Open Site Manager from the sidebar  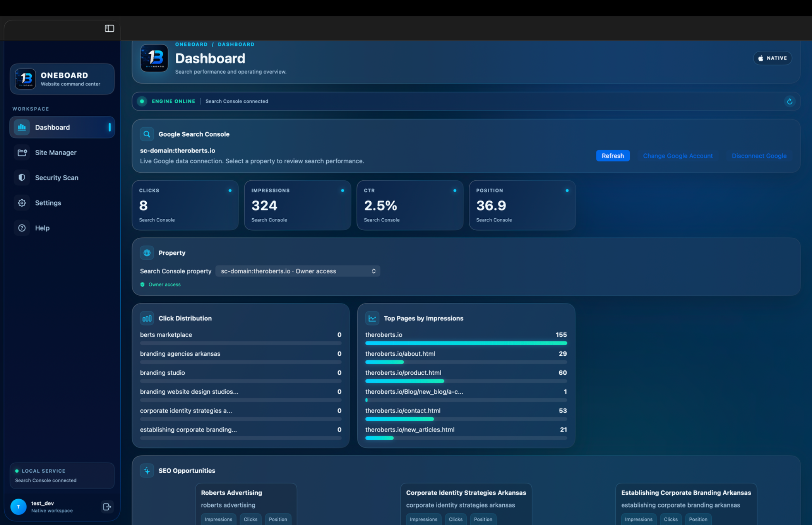(62, 153)
